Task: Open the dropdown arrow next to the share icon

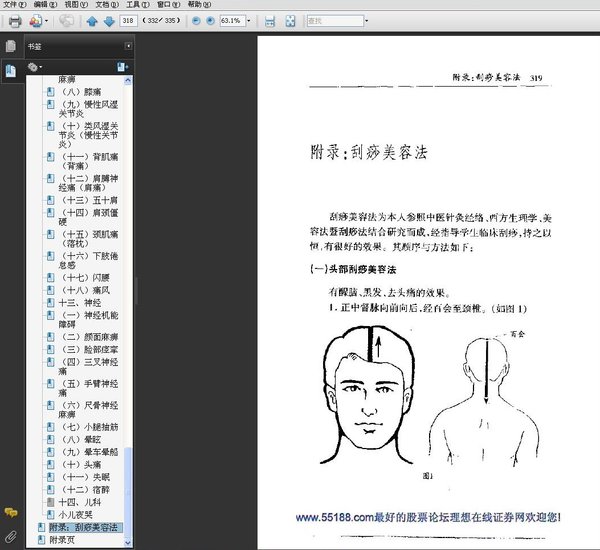Action: pos(46,21)
